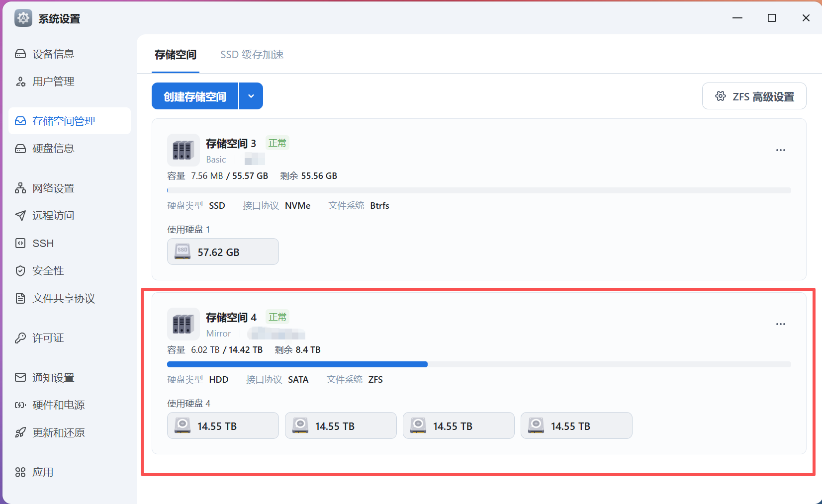The height and width of the screenshot is (504, 822).
Task: Click the 存储空间 4 title
Action: coord(231,318)
